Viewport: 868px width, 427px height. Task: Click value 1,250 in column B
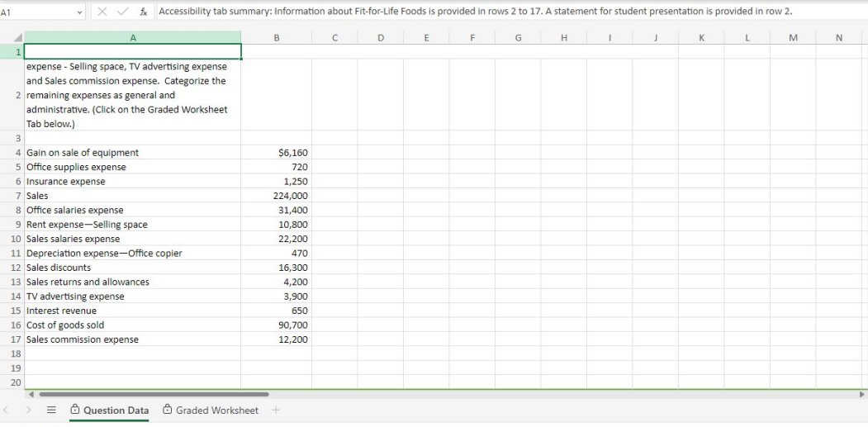[x=276, y=181]
